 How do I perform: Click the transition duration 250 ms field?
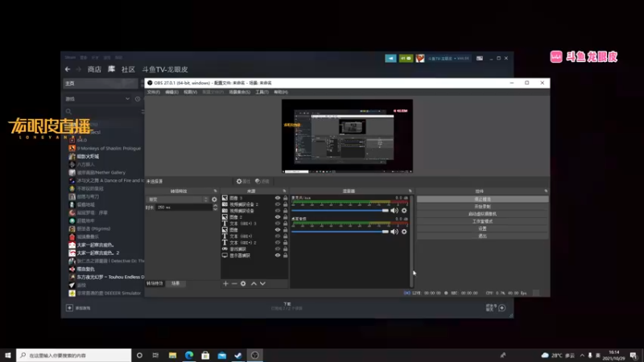(x=184, y=208)
